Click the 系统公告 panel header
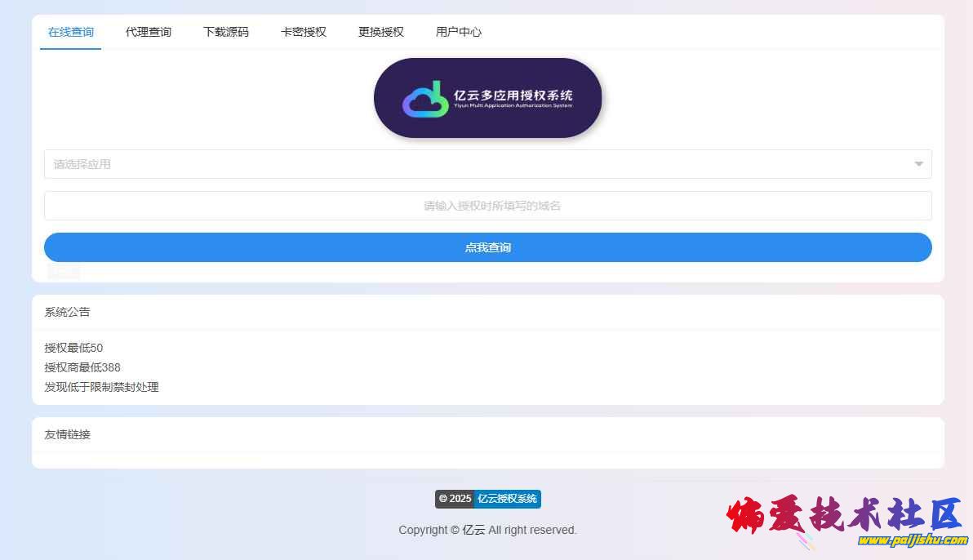 click(68, 312)
